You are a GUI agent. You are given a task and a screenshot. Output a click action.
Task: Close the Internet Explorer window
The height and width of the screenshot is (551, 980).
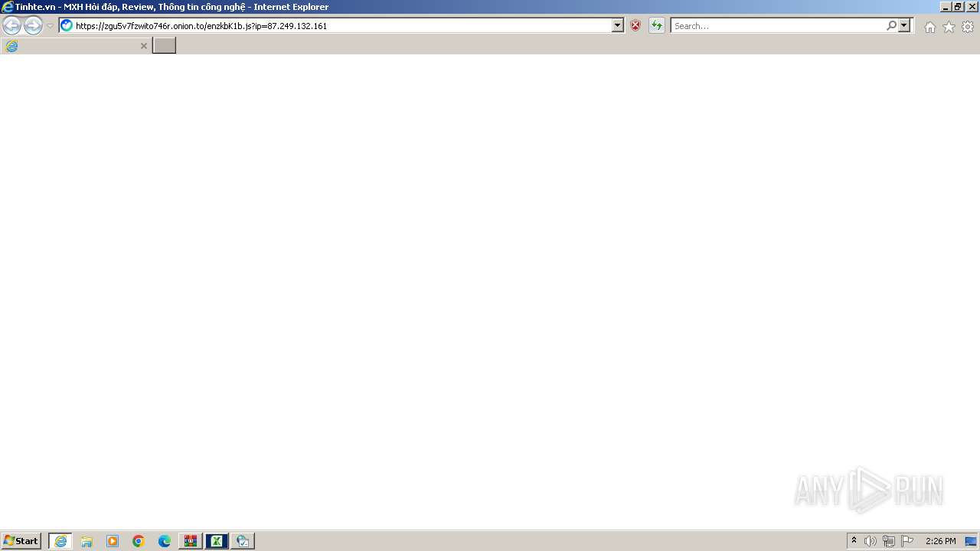[972, 7]
